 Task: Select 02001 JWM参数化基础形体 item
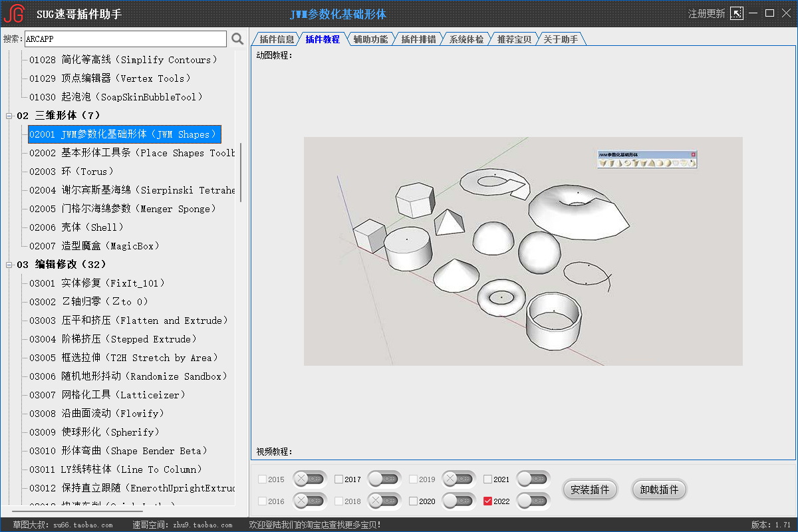pyautogui.click(x=124, y=134)
